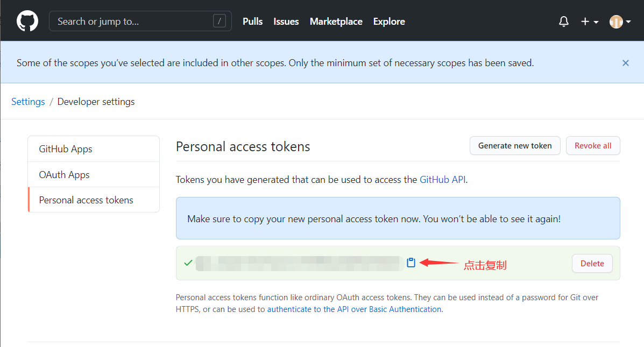Image resolution: width=644 pixels, height=347 pixels.
Task: Select OAuth Apps in the sidebar
Action: point(64,174)
